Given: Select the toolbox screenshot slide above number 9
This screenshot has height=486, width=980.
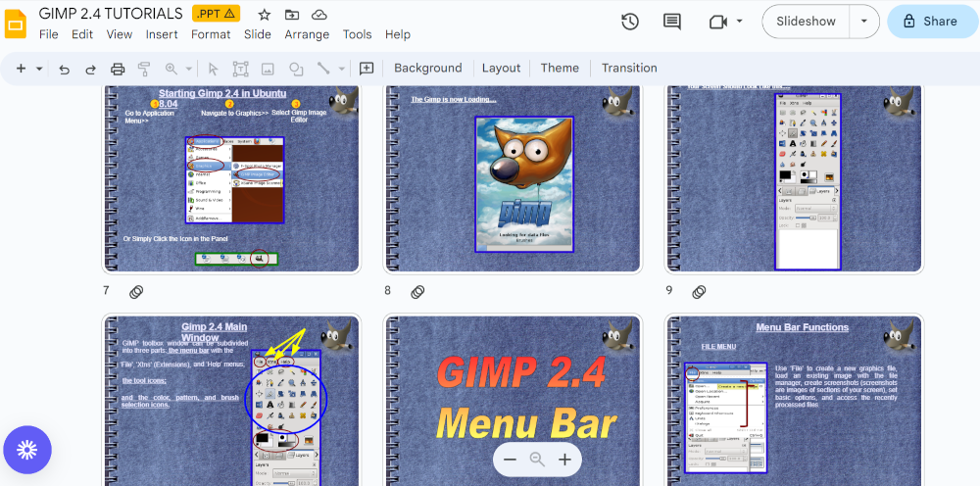Looking at the screenshot, I should click(x=794, y=179).
